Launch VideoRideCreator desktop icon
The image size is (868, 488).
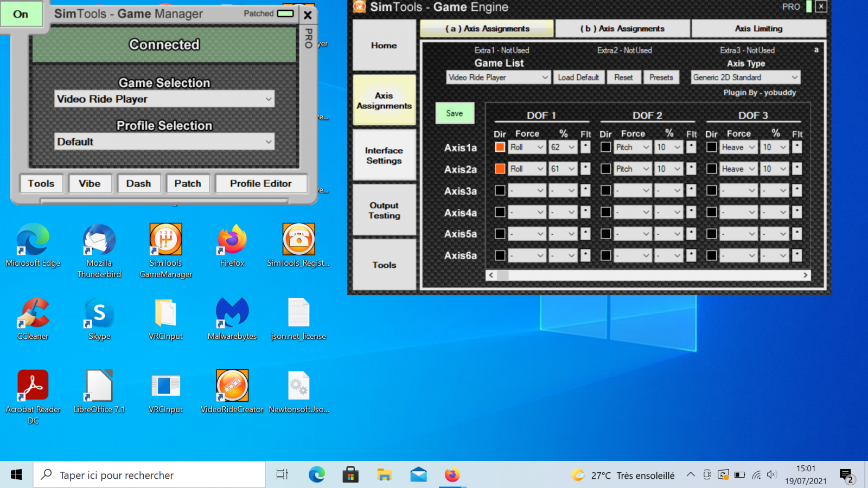pos(232,386)
